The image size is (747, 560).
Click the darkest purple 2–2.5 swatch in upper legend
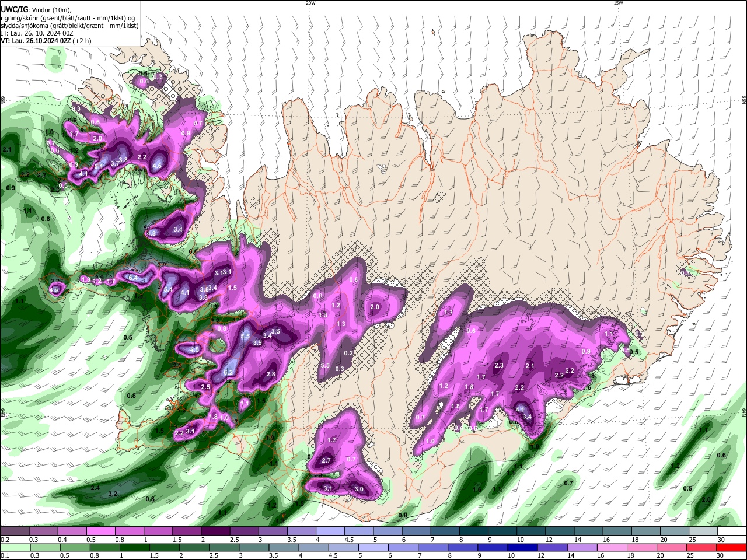pyautogui.click(x=215, y=531)
